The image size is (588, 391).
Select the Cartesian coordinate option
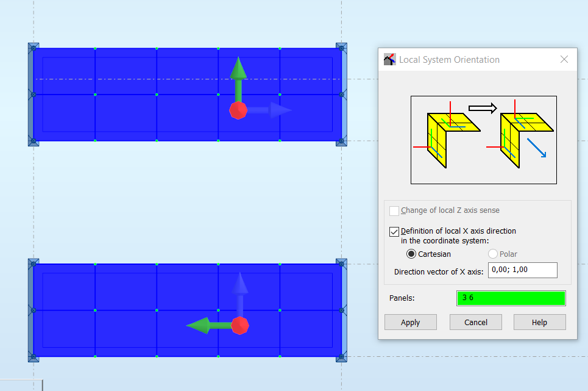[x=411, y=254]
